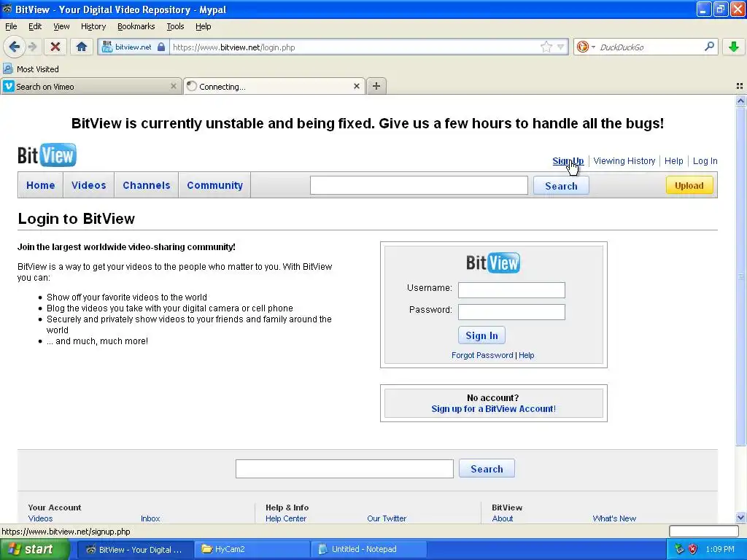747x560 pixels.
Task: Bookmark this page with the star icon
Action: (546, 47)
